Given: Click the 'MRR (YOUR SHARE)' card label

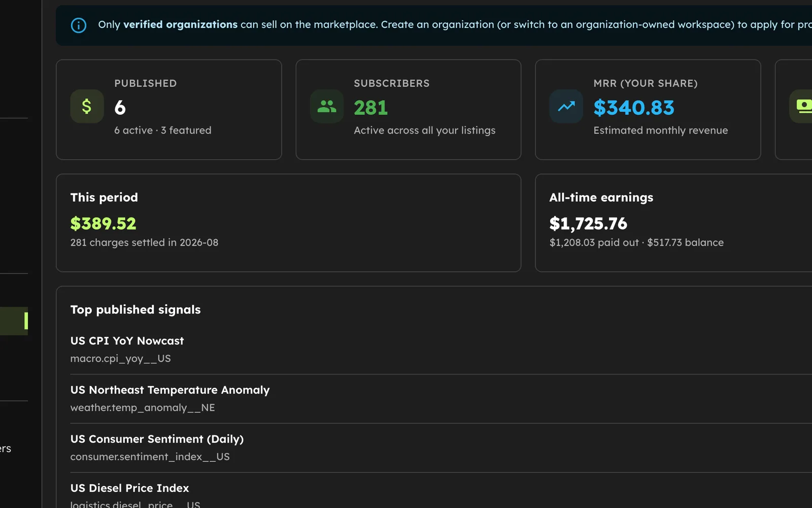Looking at the screenshot, I should pos(645,83).
